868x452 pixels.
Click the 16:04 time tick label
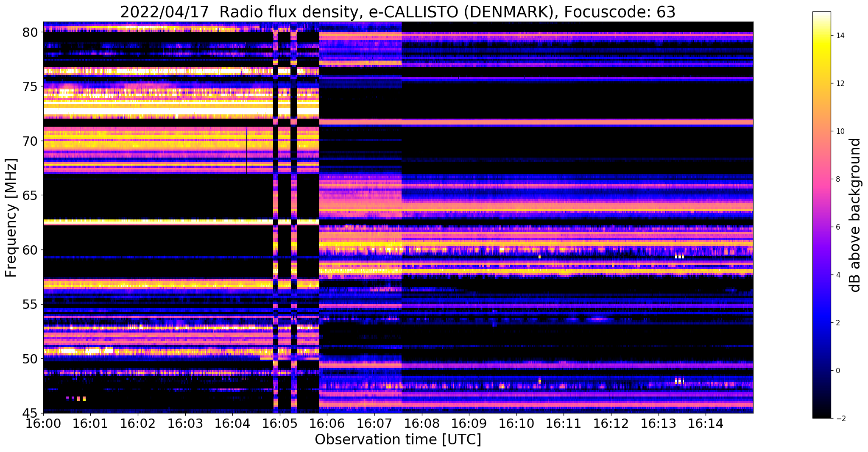(x=232, y=423)
